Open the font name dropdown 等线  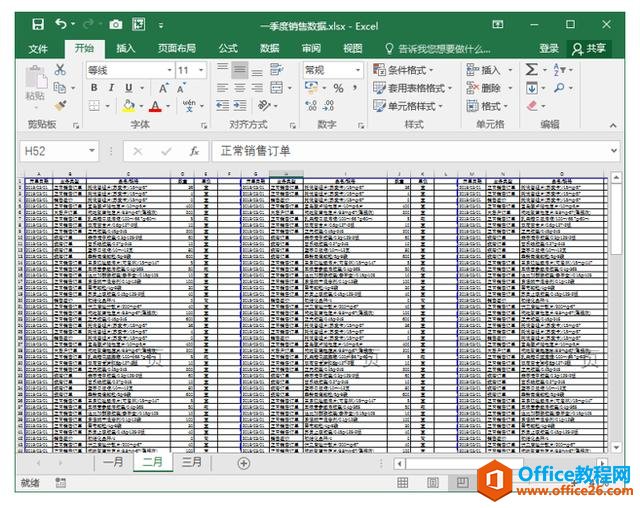[170, 70]
